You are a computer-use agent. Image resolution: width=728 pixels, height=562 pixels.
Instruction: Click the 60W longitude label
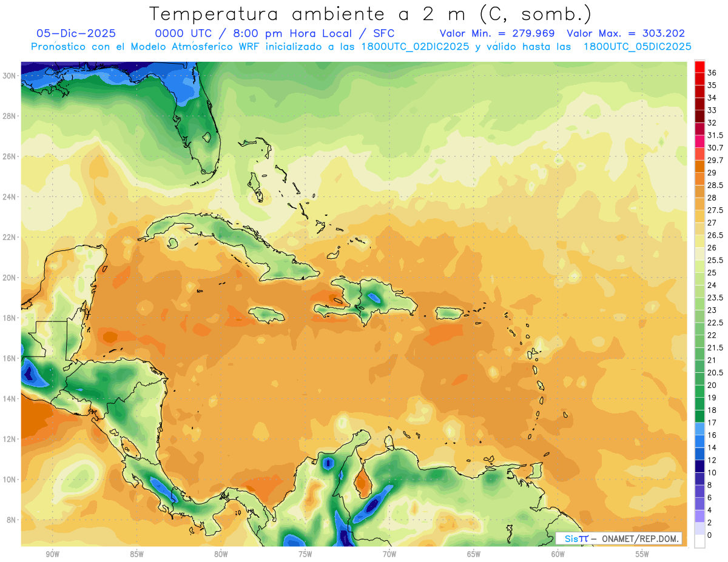pos(558,554)
